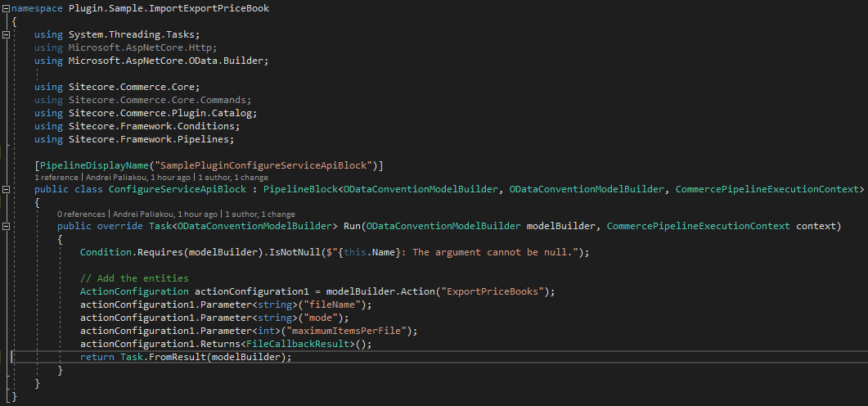Screen dimensions: 868x406
Task: Click Task.FromResult in return statement
Action: (163, 357)
